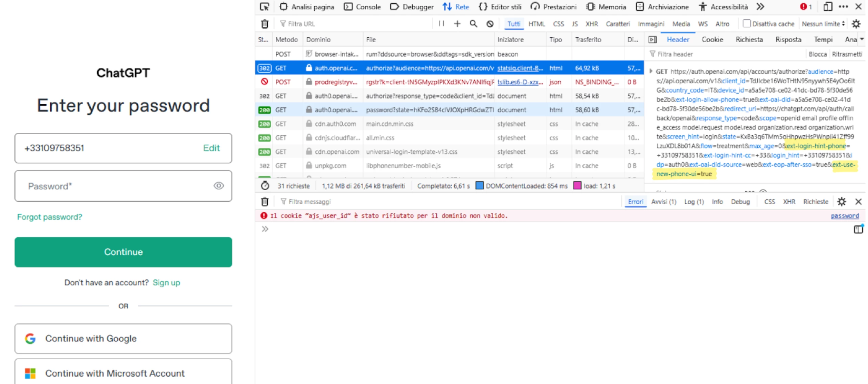Screen dimensions: 868x384
Task: Open network settings gear icon
Action: [x=856, y=24]
